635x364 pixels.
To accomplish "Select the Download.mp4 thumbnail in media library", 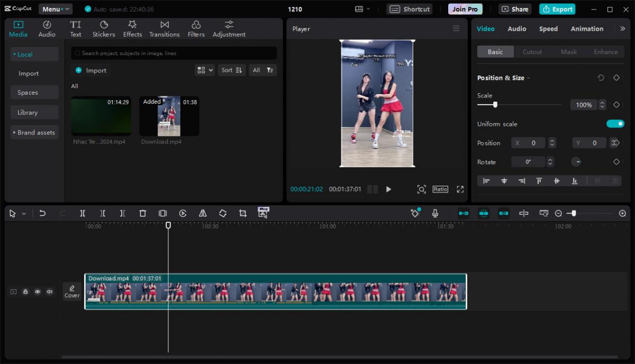I will 169,116.
